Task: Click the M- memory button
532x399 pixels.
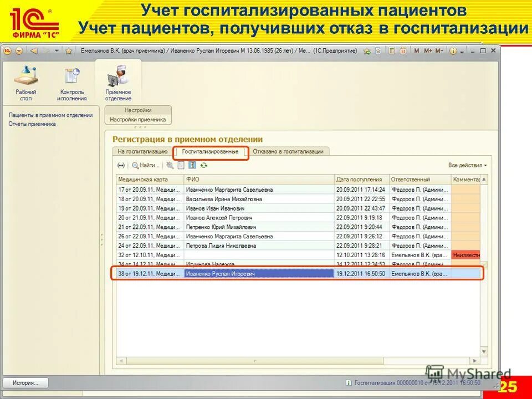Action: [x=439, y=51]
